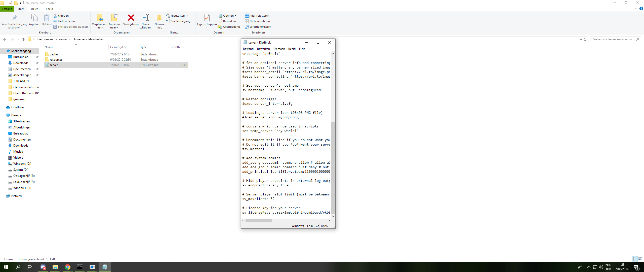Viewport: 644px width, 272px height.
Task: Sort by the Gewijzigd op column header
Action: click(119, 47)
